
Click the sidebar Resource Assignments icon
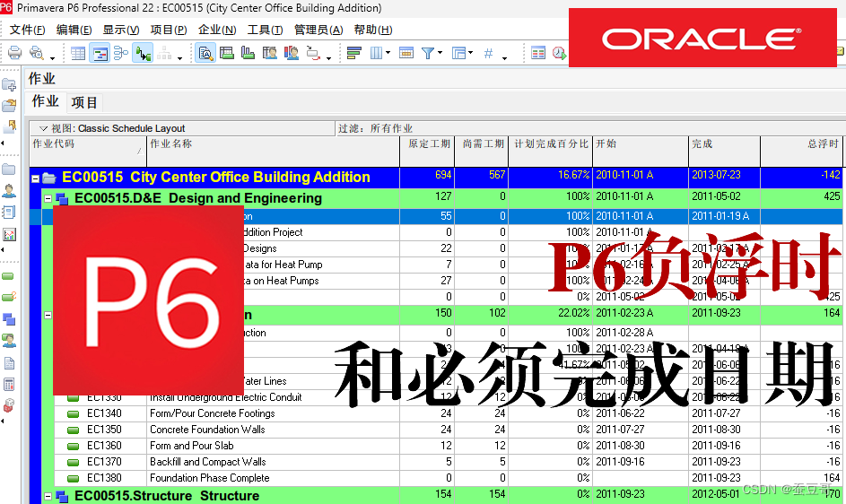(x=9, y=341)
